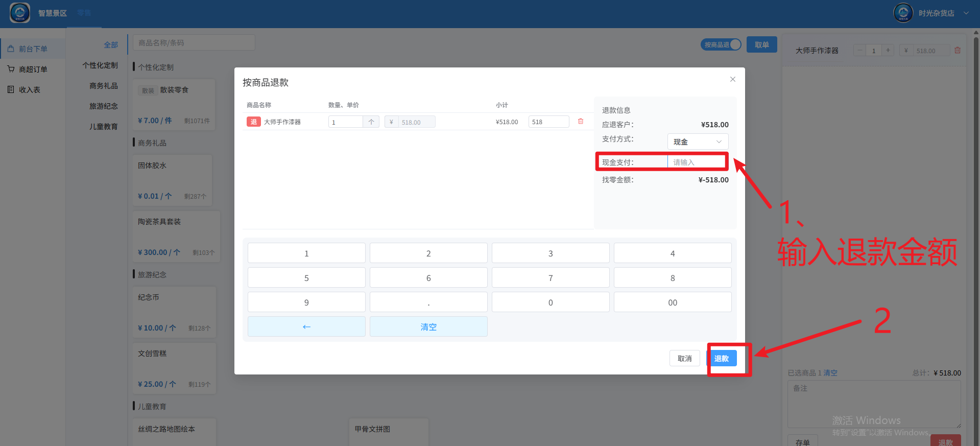Select the 纪念币 product card

coord(174,312)
